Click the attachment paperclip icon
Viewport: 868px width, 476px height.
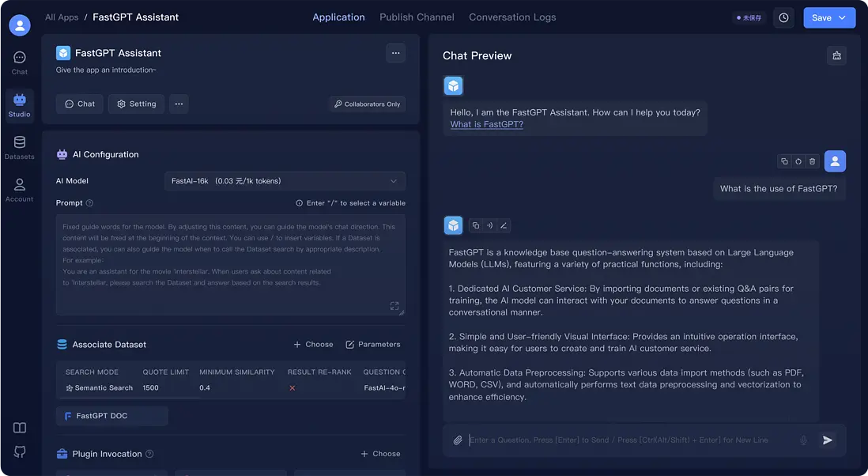[458, 440]
